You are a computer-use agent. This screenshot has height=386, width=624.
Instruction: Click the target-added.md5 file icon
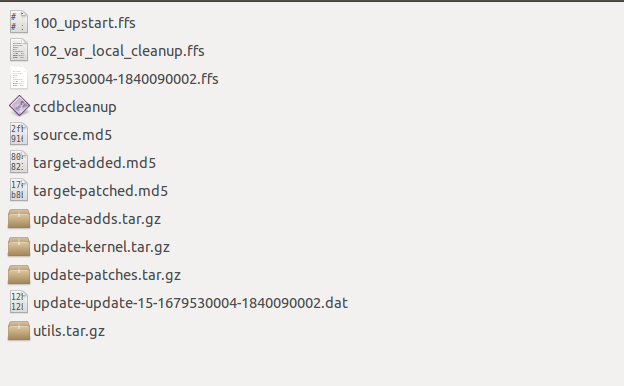[19, 162]
